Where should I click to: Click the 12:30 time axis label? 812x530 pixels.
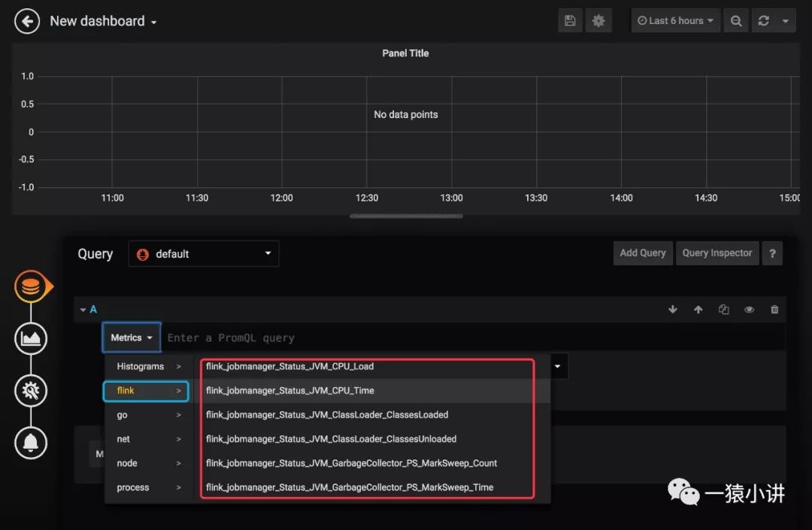pyautogui.click(x=367, y=198)
